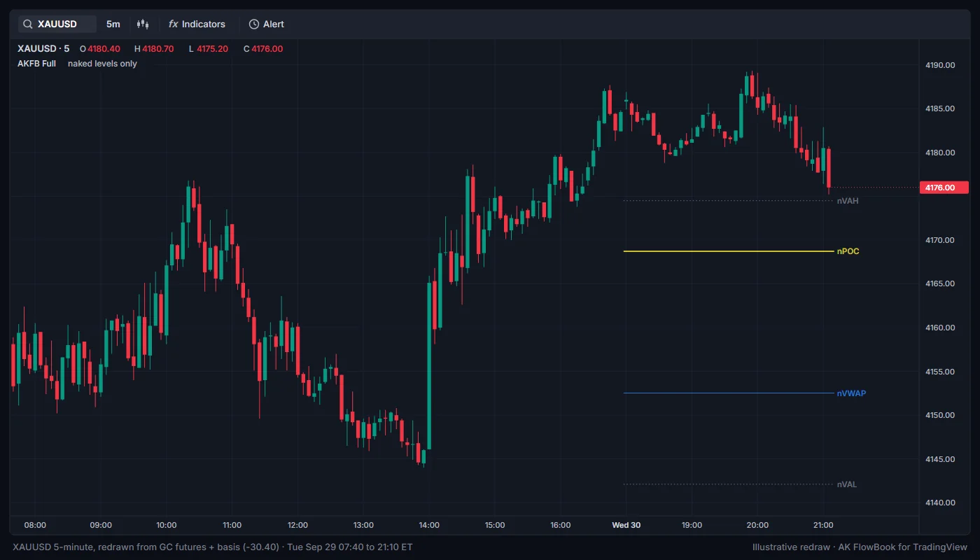Open the candlestick chart style picker

click(143, 24)
